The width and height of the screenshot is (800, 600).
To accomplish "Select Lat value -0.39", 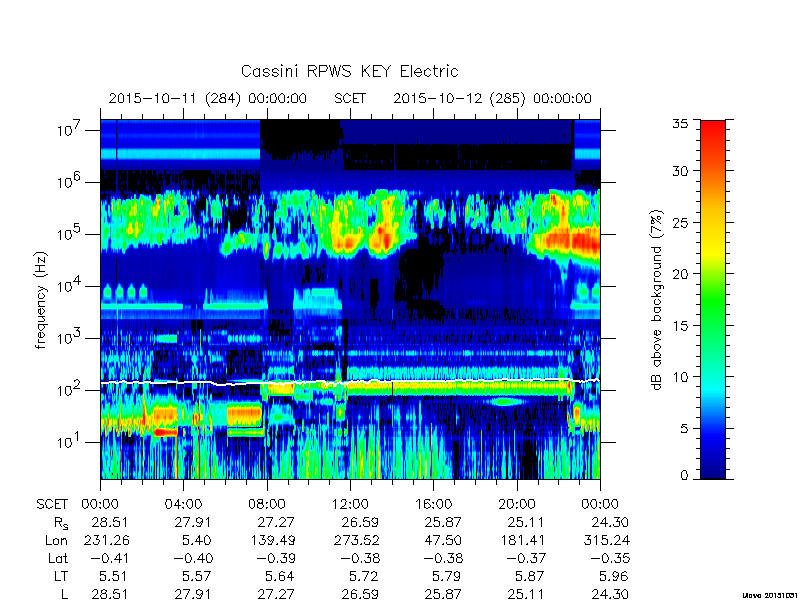I will (x=277, y=559).
